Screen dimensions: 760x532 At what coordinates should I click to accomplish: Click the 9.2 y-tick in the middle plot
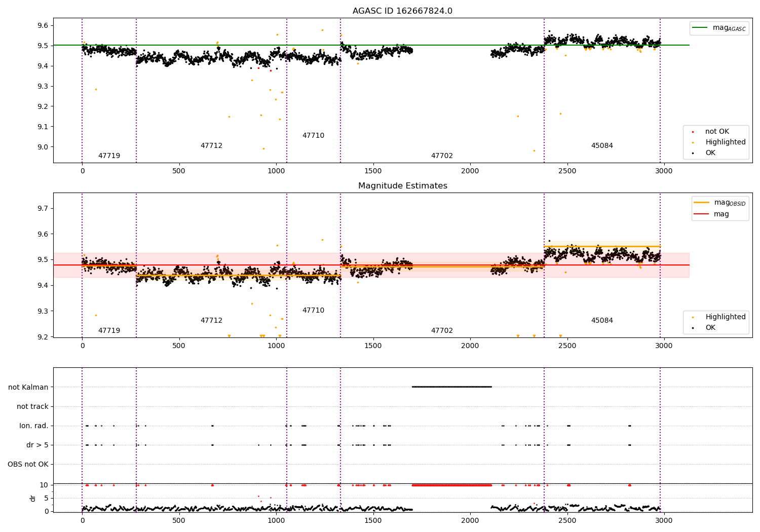pyautogui.click(x=42, y=337)
